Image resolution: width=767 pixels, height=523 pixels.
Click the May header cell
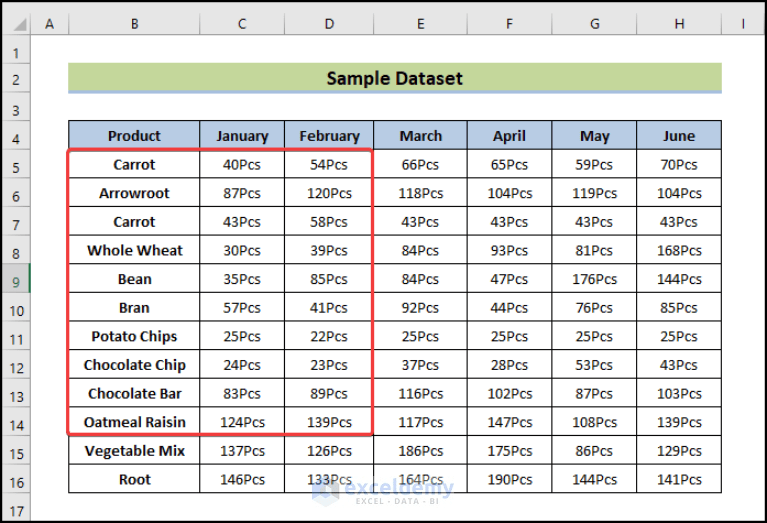(594, 136)
